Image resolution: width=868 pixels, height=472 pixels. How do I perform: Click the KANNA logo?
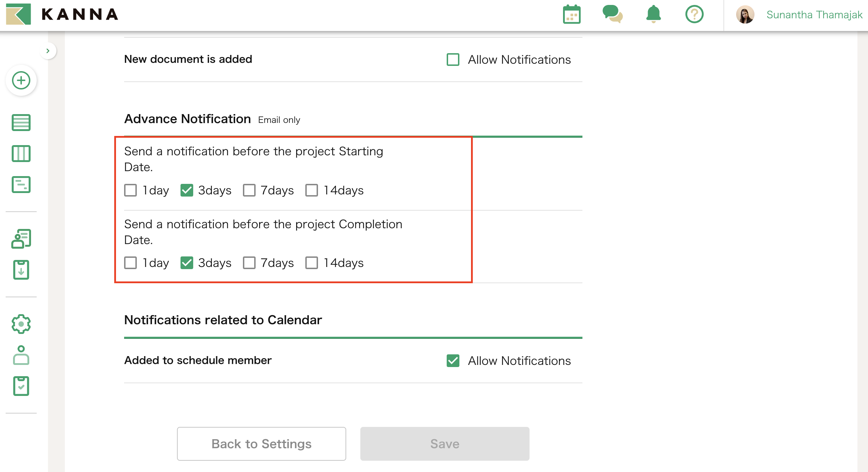(62, 14)
